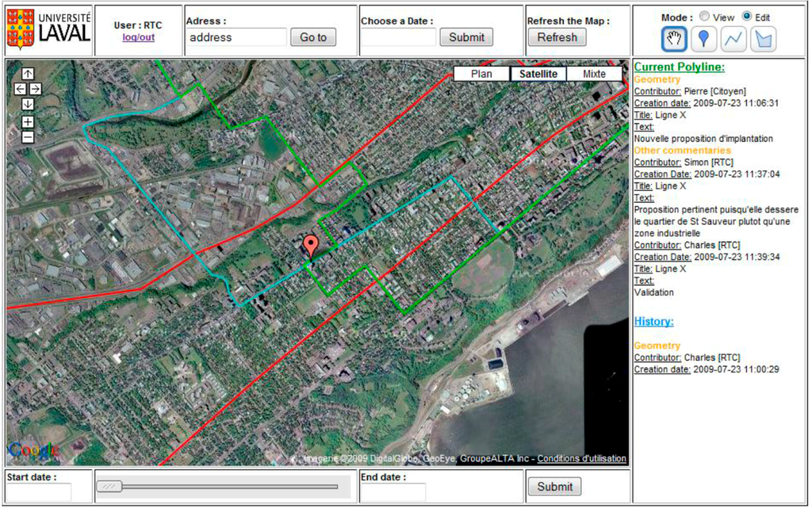Pan the map right with the arrow

coord(35,89)
